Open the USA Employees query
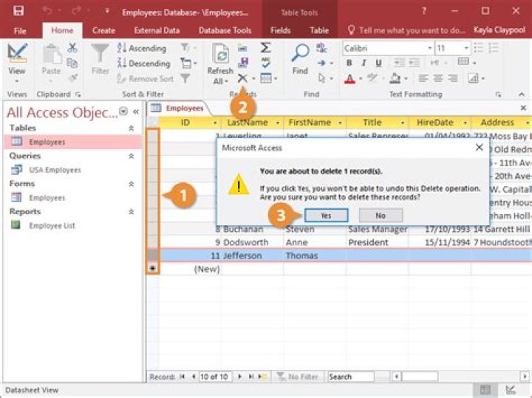 55,170
